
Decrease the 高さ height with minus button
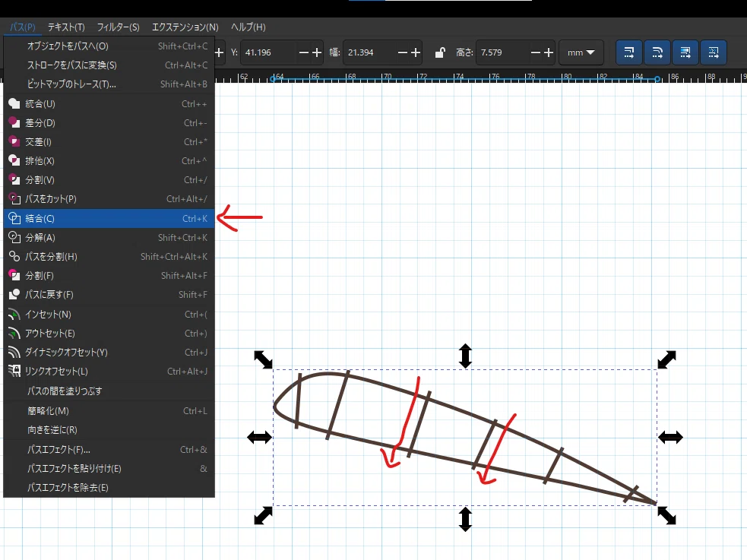[536, 52]
